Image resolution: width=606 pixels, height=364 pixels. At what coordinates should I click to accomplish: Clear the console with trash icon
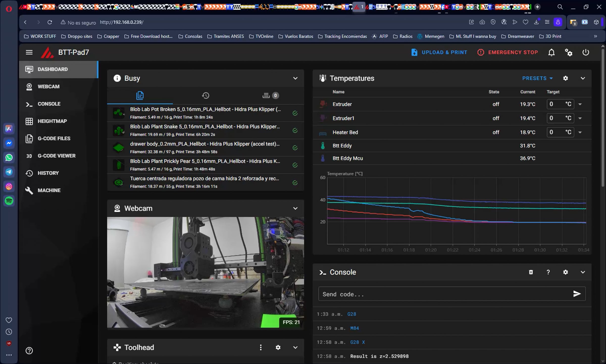coord(531,272)
